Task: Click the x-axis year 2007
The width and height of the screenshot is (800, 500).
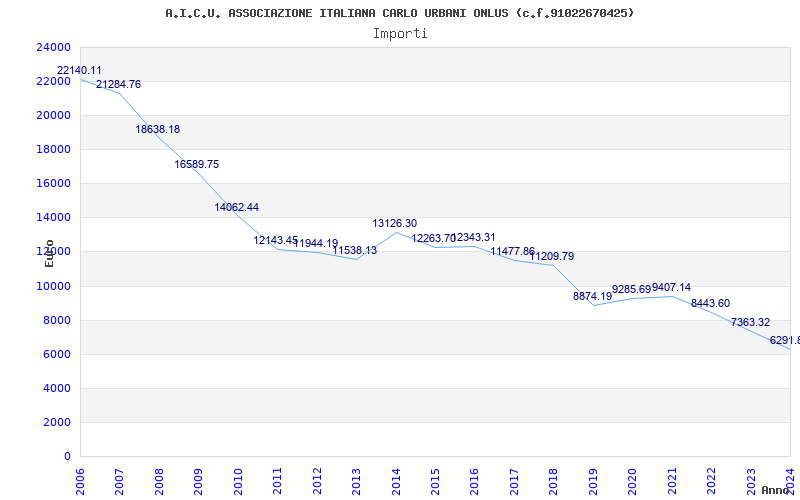Action: [119, 481]
